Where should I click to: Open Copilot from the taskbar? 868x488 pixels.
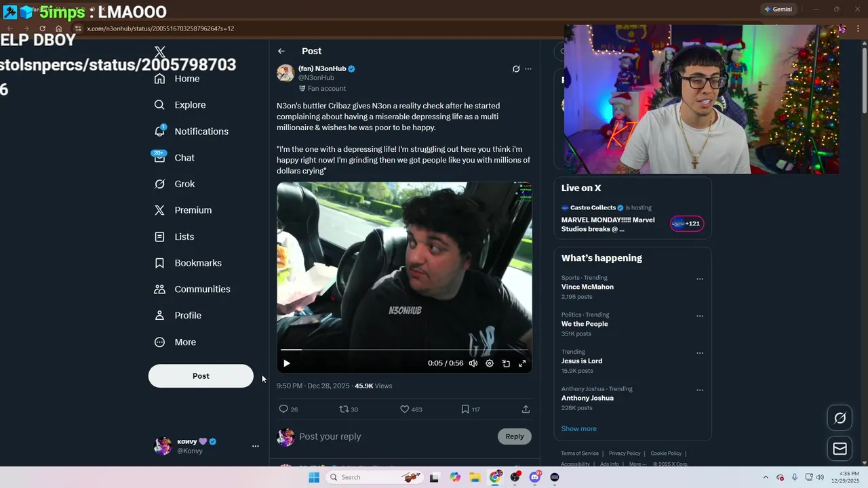(455, 477)
